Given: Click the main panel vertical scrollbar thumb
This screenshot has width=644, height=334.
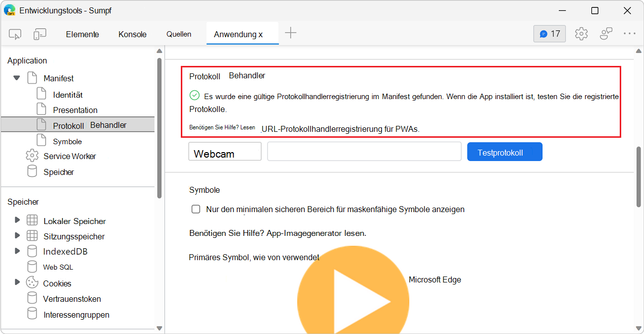Looking at the screenshot, I should pos(638,177).
